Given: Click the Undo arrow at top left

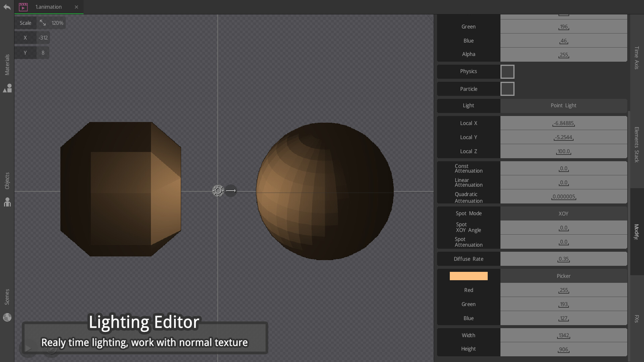Looking at the screenshot, I should 7,7.
